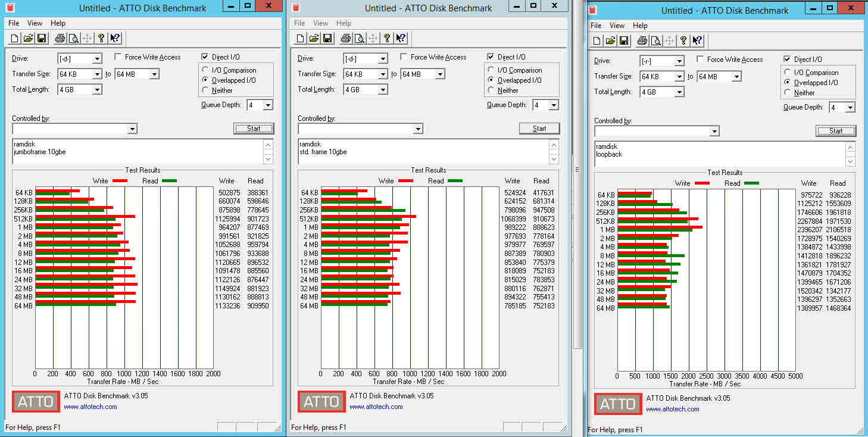Open Controlled by dropdown in std. frame window

click(418, 129)
